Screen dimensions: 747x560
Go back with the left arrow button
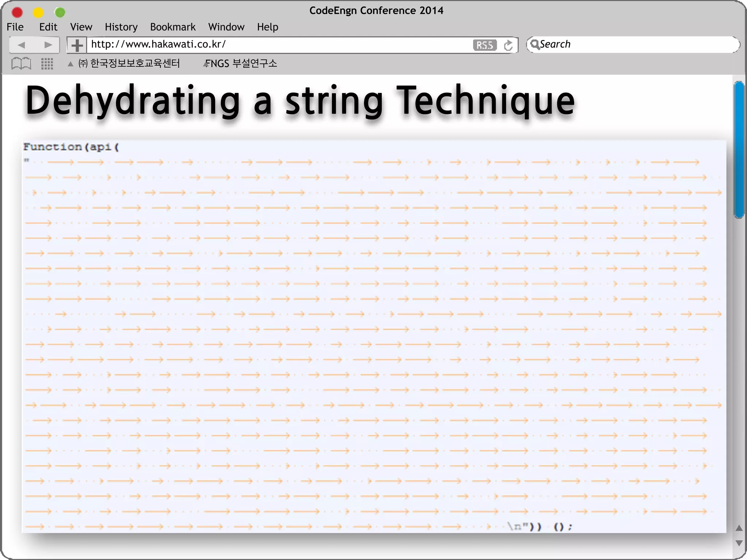pos(21,45)
